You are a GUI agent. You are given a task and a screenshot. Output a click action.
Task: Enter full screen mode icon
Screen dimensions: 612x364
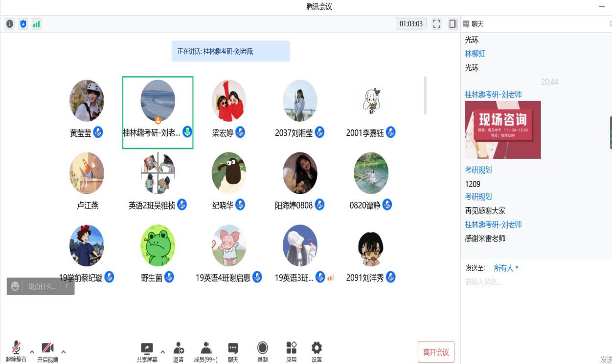[437, 24]
